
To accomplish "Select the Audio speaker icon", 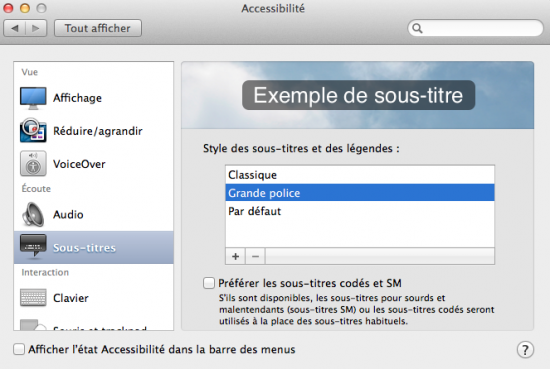I will pyautogui.click(x=33, y=214).
